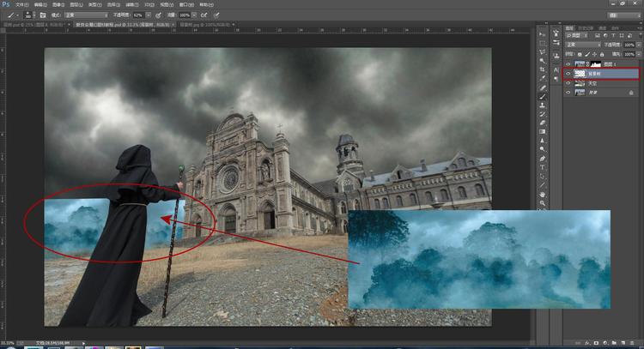Screen dimensions: 644x349
Task: Click the add layer mask icon
Action: (x=596, y=343)
